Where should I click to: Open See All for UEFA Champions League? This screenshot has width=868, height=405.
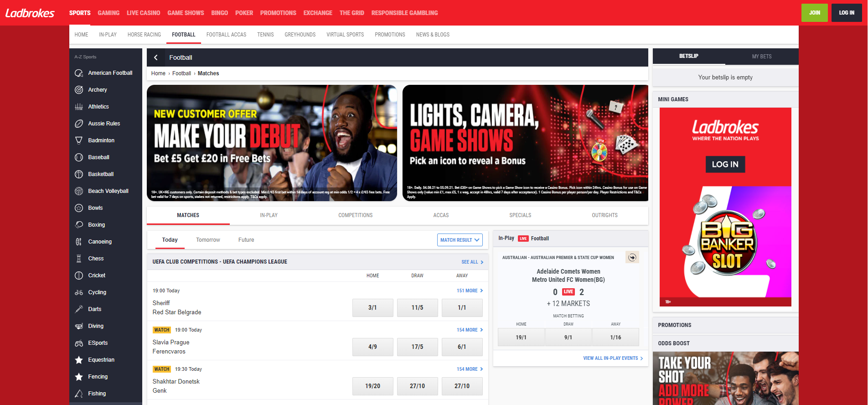click(472, 262)
